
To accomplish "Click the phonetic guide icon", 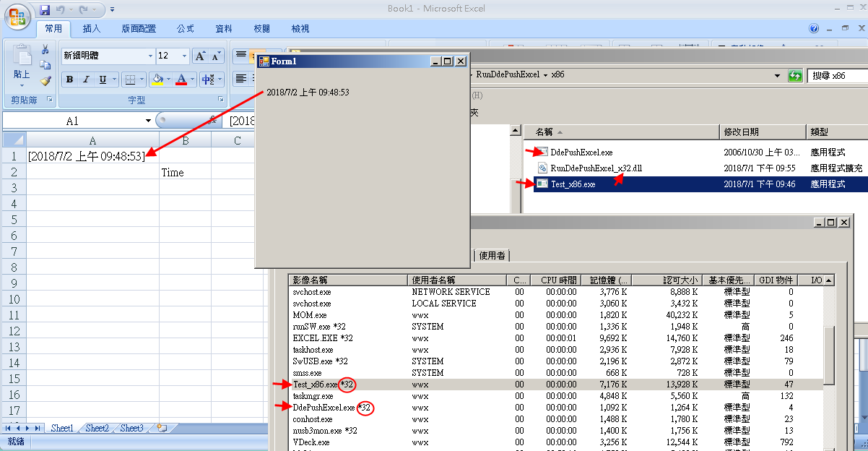I will (208, 80).
